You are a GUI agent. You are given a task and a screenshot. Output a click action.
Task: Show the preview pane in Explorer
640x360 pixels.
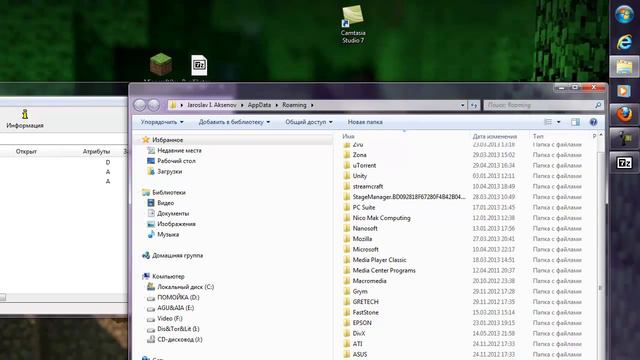(x=575, y=122)
